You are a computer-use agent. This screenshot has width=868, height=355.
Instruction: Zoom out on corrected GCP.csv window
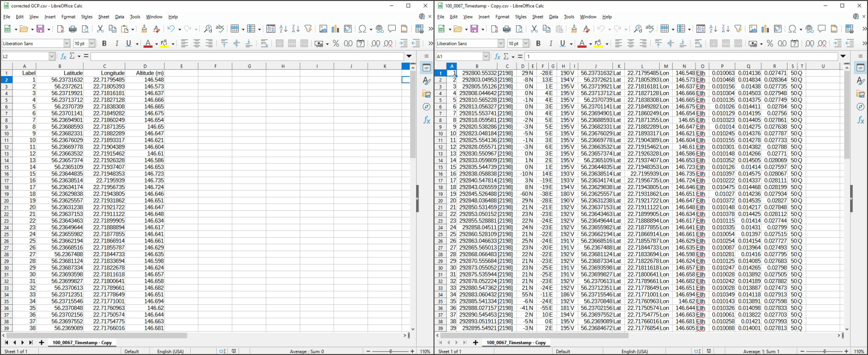pos(368,352)
